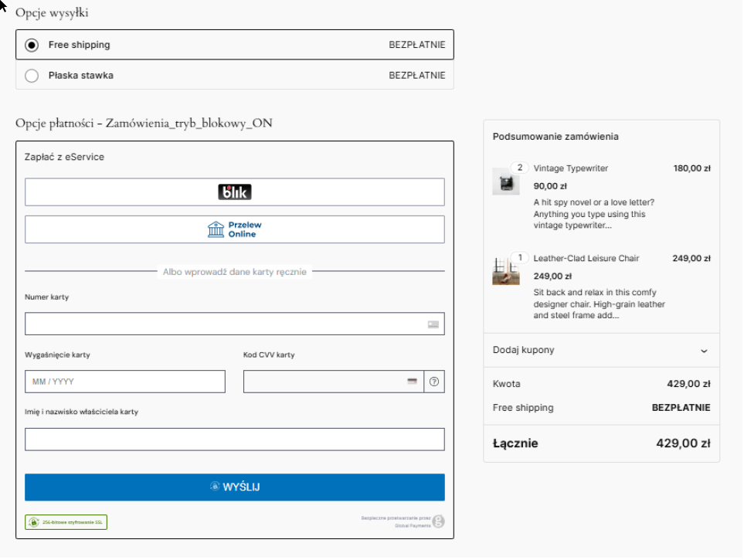Viewport: 744px width, 560px height.
Task: Click the chevron next to Dodaj kupony
Action: (704, 351)
